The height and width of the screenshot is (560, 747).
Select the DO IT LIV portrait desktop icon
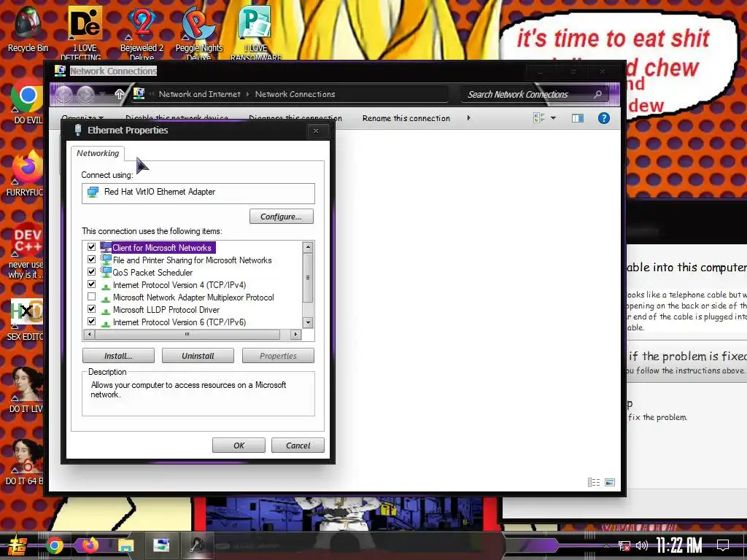(x=26, y=389)
